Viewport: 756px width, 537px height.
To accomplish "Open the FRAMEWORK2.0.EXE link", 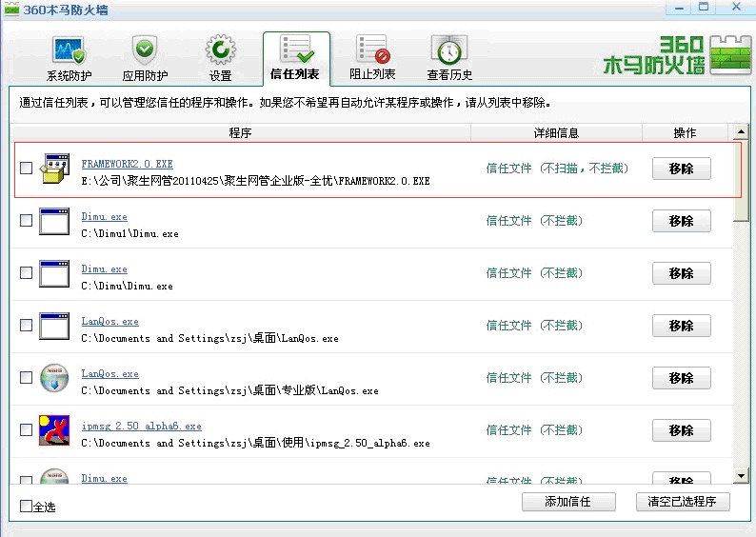I will [128, 164].
